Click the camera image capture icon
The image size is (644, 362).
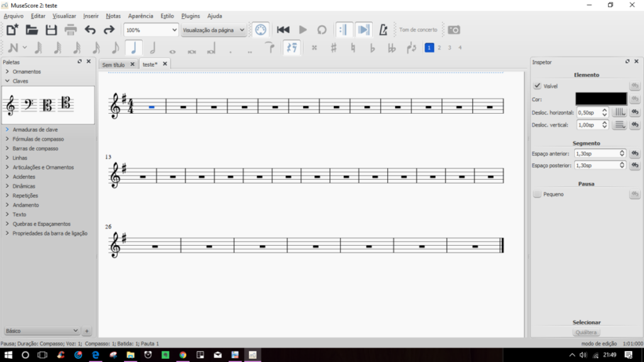[x=453, y=30]
